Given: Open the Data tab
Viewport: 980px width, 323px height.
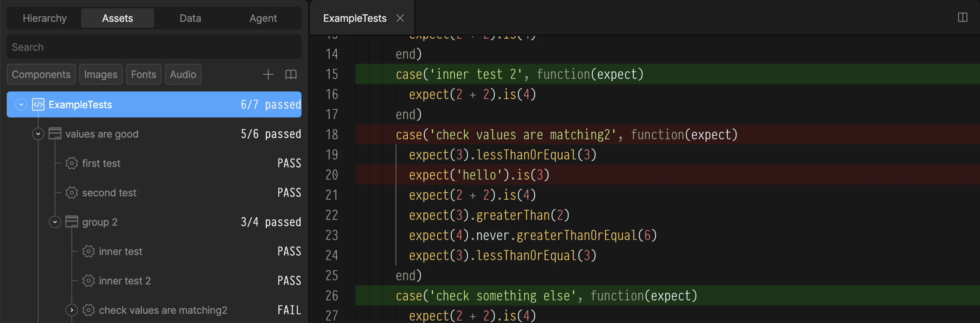Looking at the screenshot, I should point(190,18).
